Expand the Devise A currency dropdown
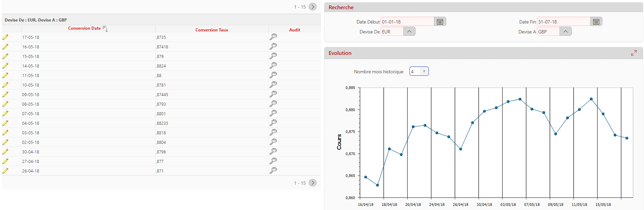 click(565, 32)
